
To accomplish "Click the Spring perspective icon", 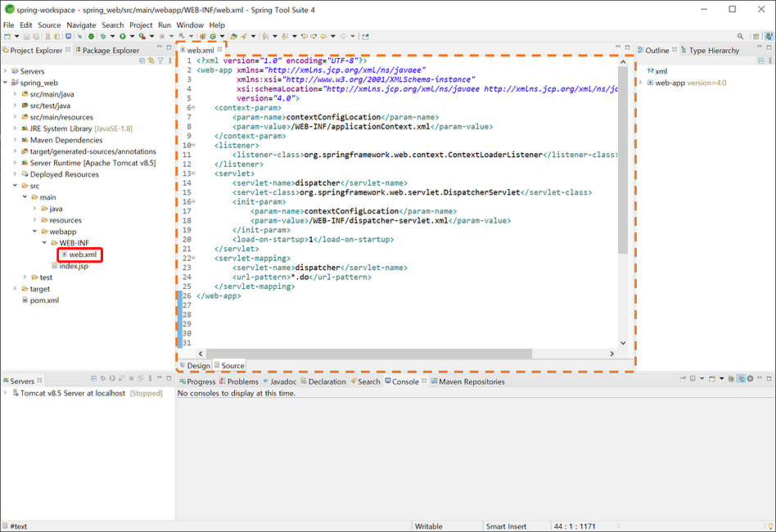I will tap(769, 36).
